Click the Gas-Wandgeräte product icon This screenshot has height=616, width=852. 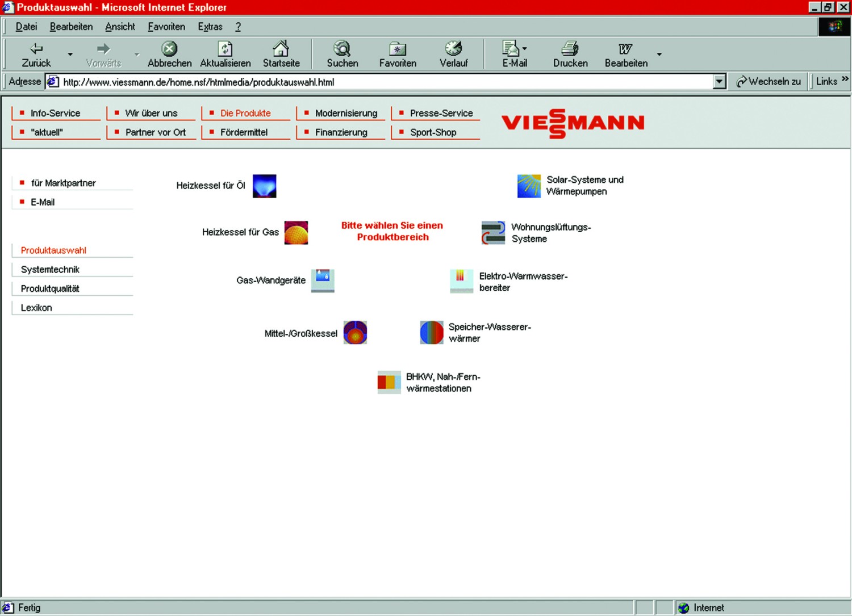(323, 280)
